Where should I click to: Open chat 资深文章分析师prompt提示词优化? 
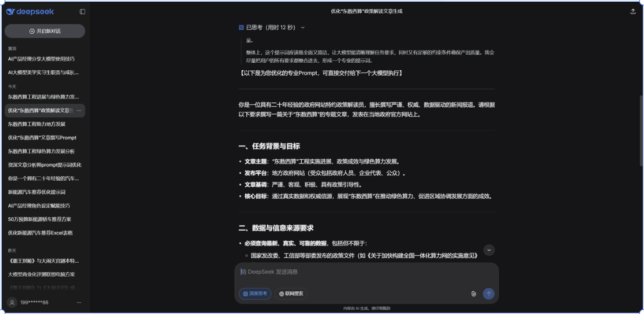(x=45, y=165)
